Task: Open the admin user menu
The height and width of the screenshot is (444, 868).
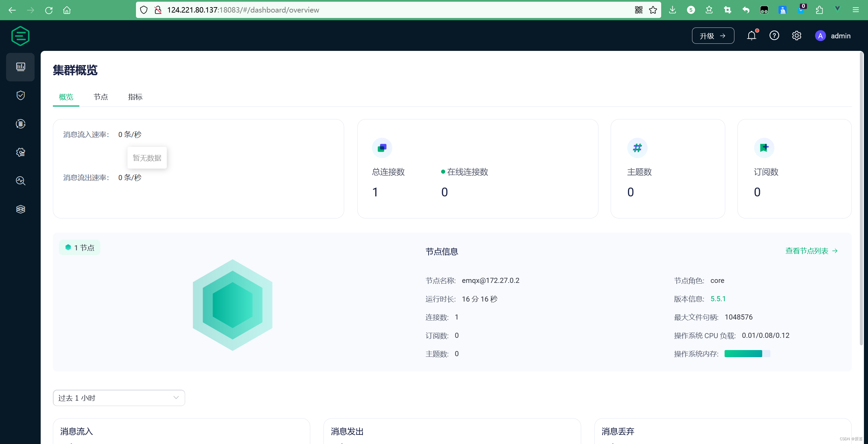Action: pyautogui.click(x=833, y=36)
